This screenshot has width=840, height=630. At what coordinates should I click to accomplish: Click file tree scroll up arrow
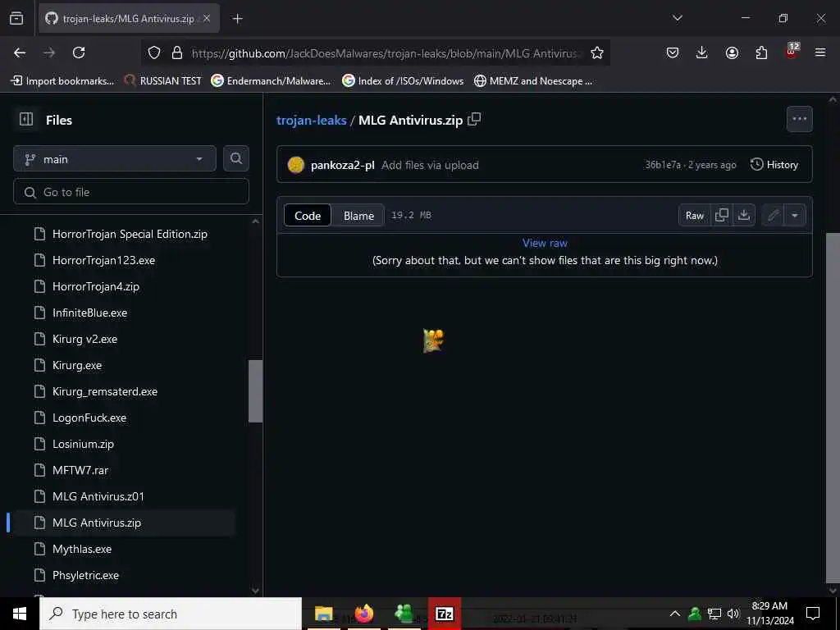(256, 221)
